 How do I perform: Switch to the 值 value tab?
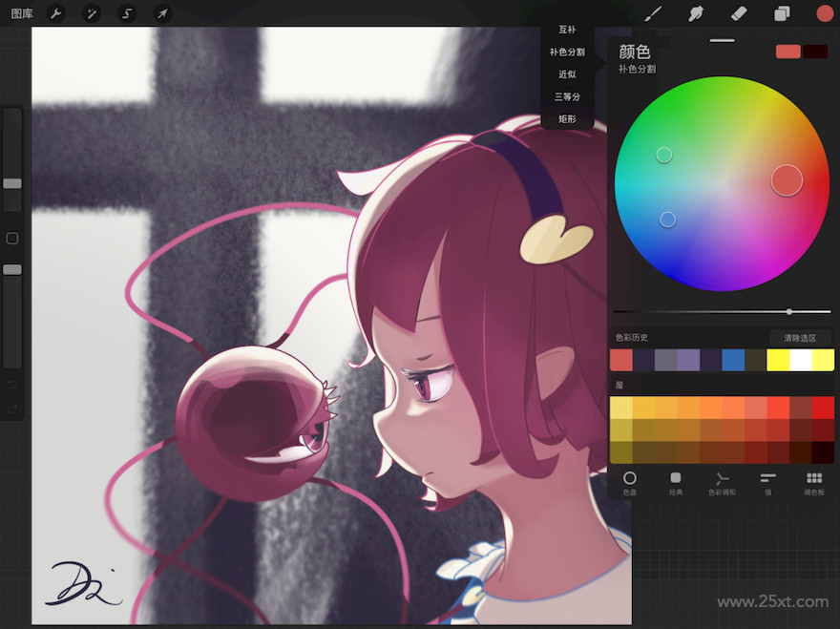(767, 482)
